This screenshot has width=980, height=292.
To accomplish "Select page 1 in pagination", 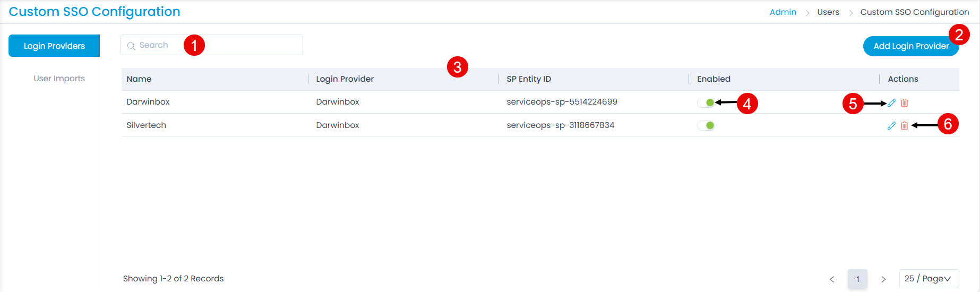I will (857, 279).
